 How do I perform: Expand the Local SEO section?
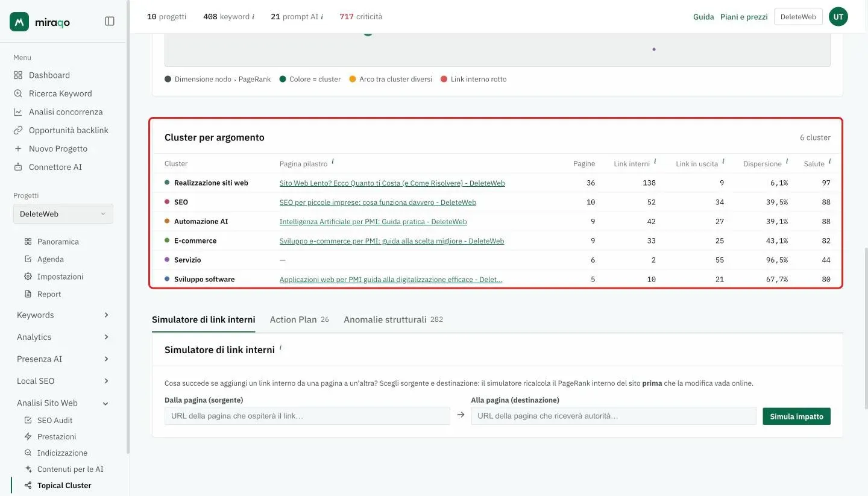[63, 381]
